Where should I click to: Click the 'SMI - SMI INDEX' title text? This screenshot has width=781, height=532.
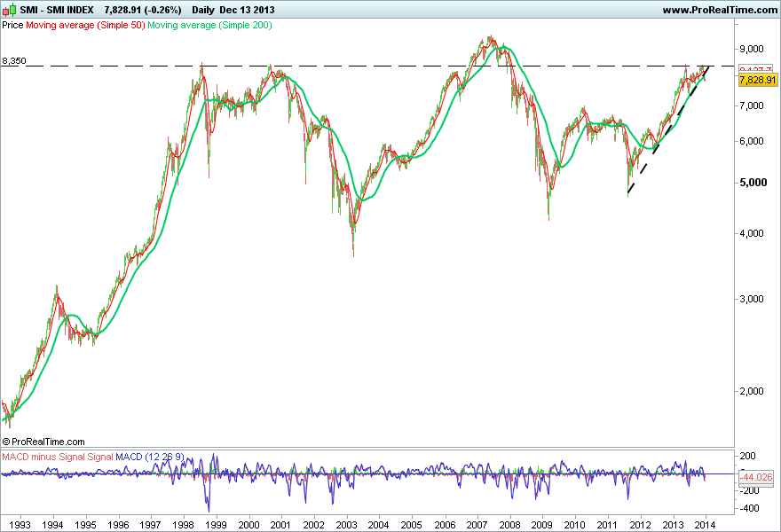point(57,10)
